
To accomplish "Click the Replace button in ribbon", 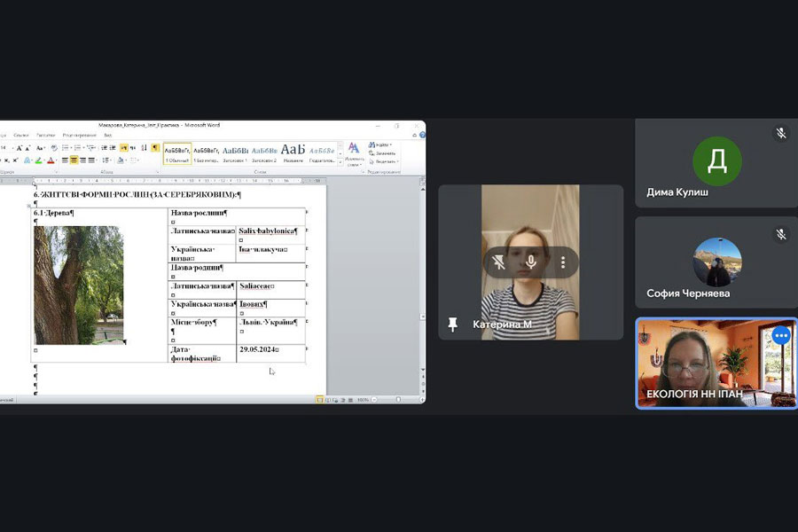I will pyautogui.click(x=384, y=153).
